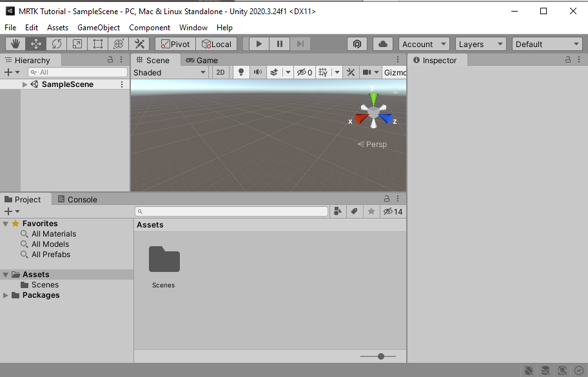Open the GameObject menu
Screen dimensions: 588x377
(99, 27)
